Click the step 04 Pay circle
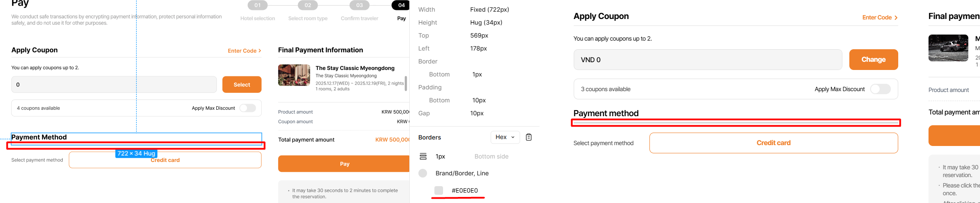 coord(401,5)
